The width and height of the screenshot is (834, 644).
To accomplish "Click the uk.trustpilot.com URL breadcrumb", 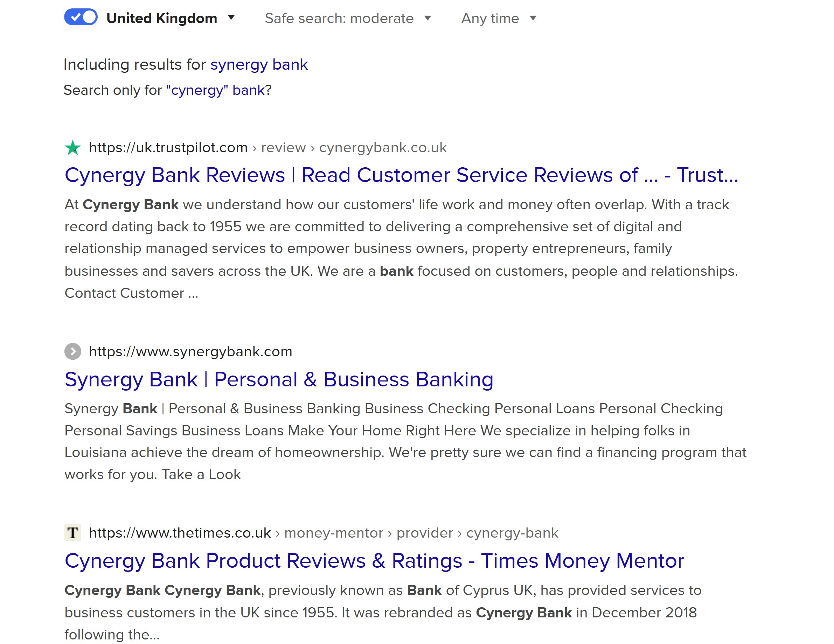I will pyautogui.click(x=268, y=147).
